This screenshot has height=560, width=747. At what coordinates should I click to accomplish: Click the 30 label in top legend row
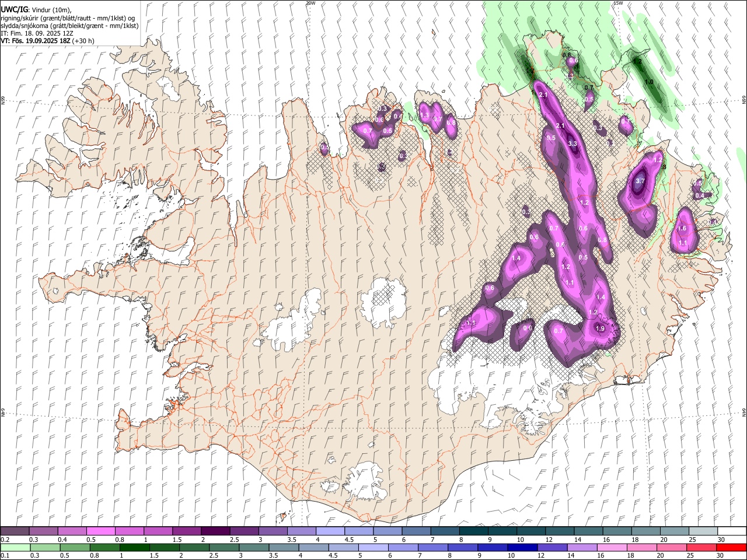pos(721,540)
